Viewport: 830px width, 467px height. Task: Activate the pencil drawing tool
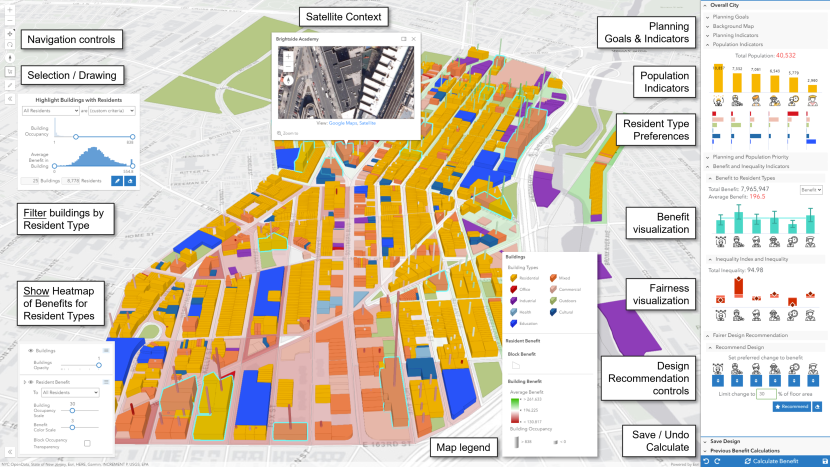10,85
